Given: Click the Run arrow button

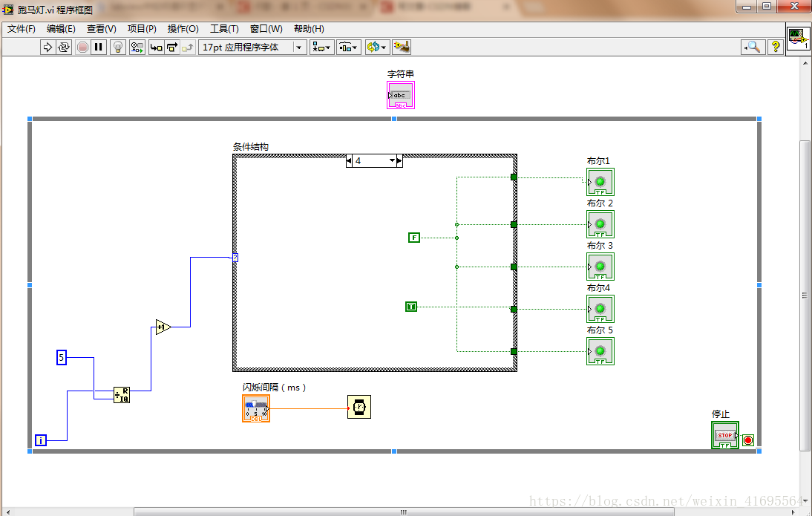Looking at the screenshot, I should click(x=48, y=47).
